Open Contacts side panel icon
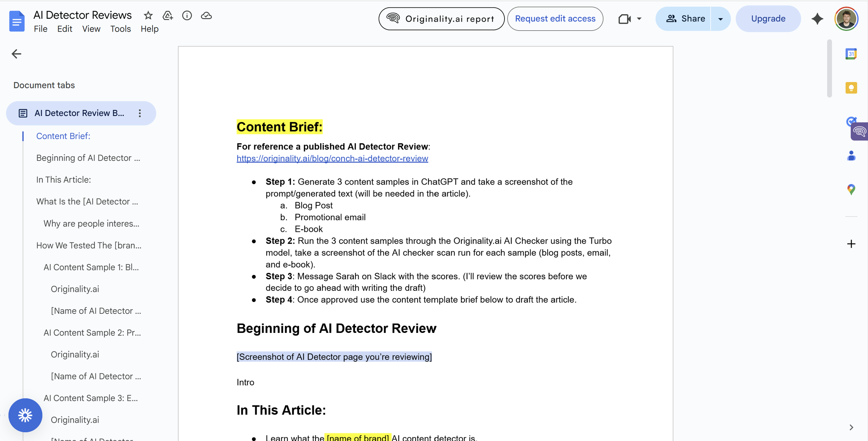Image resolution: width=868 pixels, height=441 pixels. click(851, 156)
